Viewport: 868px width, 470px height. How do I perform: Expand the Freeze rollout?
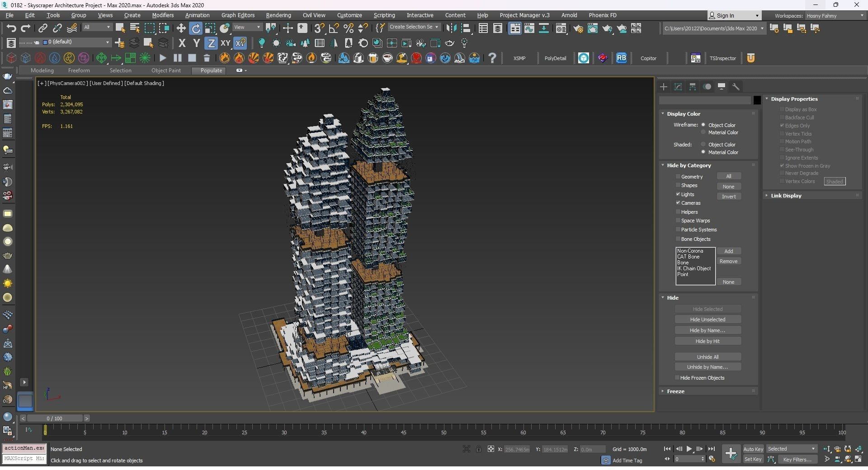pos(675,391)
